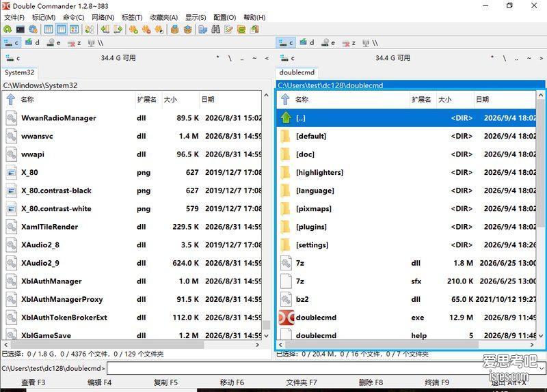Viewport: 547px width, 392px height.
Task: Click the pack files box icon
Action: tap(174, 29)
